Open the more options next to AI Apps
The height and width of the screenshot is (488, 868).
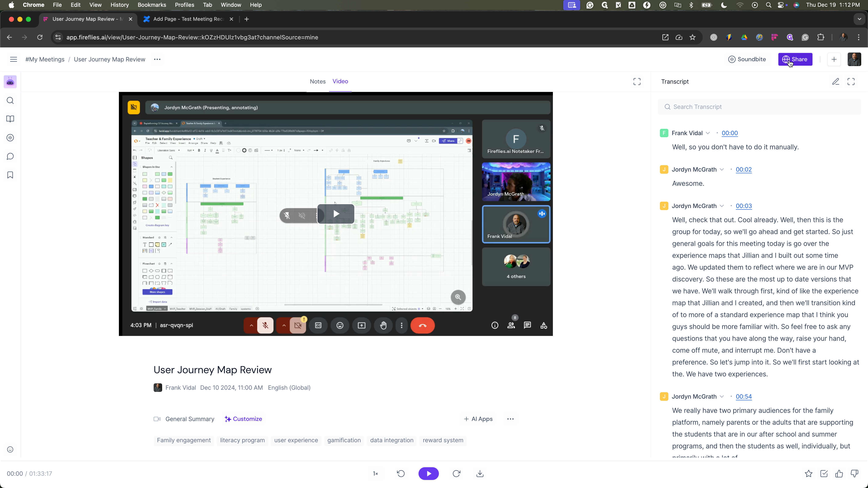[510, 419]
